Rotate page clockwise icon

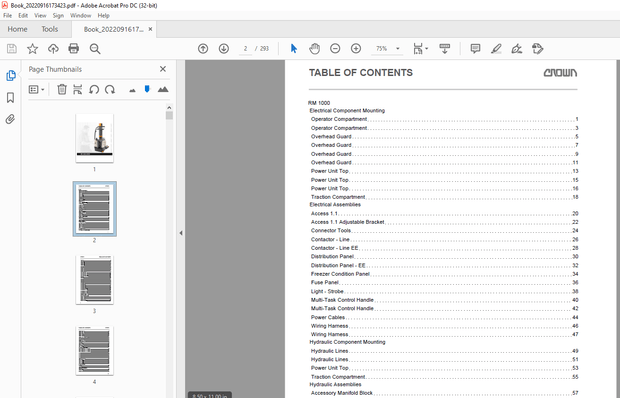pos(110,89)
